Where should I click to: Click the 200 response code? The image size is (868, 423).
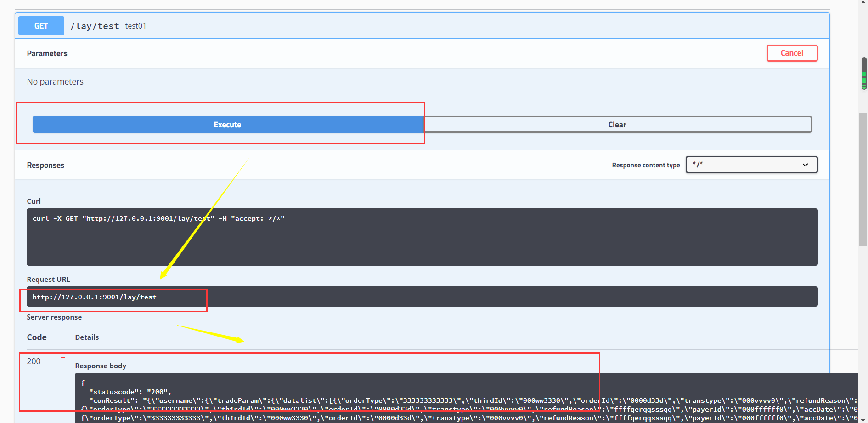point(34,361)
